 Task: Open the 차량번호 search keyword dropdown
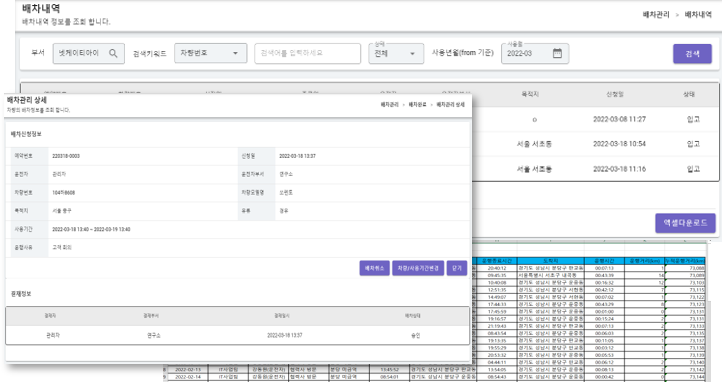[x=210, y=53]
